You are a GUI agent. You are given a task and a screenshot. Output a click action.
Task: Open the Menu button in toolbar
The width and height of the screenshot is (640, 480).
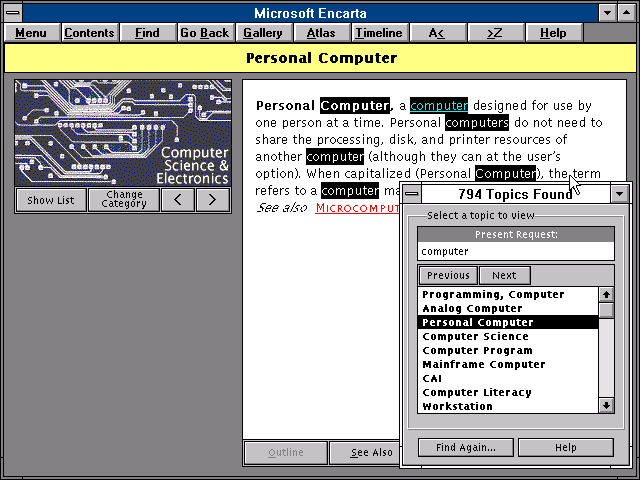(x=31, y=33)
